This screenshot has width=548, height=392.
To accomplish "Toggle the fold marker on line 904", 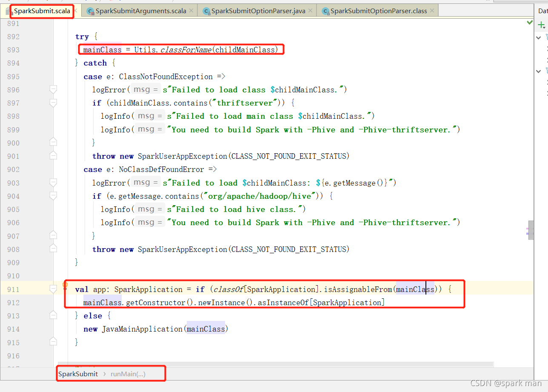I will click(x=53, y=196).
